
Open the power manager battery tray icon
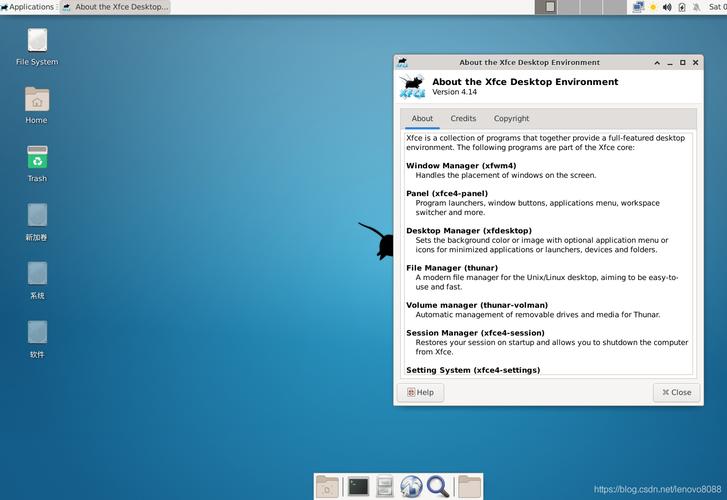[682, 7]
